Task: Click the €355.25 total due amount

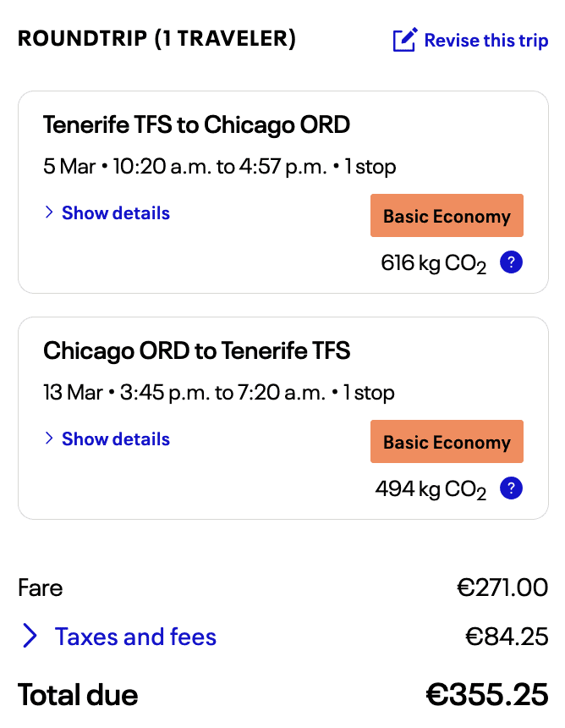Action: pyautogui.click(x=486, y=695)
